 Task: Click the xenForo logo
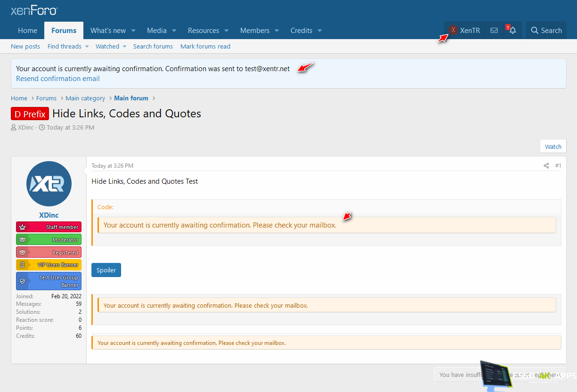pyautogui.click(x=34, y=10)
